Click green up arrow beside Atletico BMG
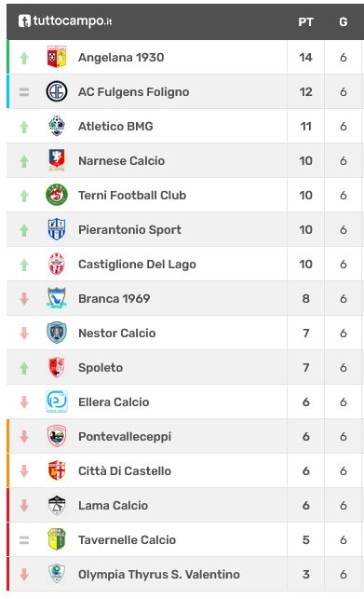Image resolution: width=364 pixels, height=599 pixels. [24, 127]
